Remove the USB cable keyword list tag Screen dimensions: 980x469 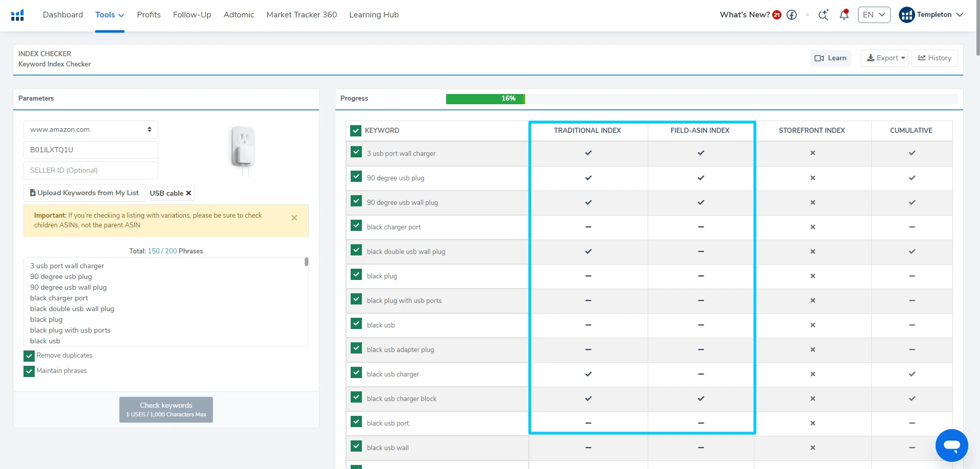point(188,193)
